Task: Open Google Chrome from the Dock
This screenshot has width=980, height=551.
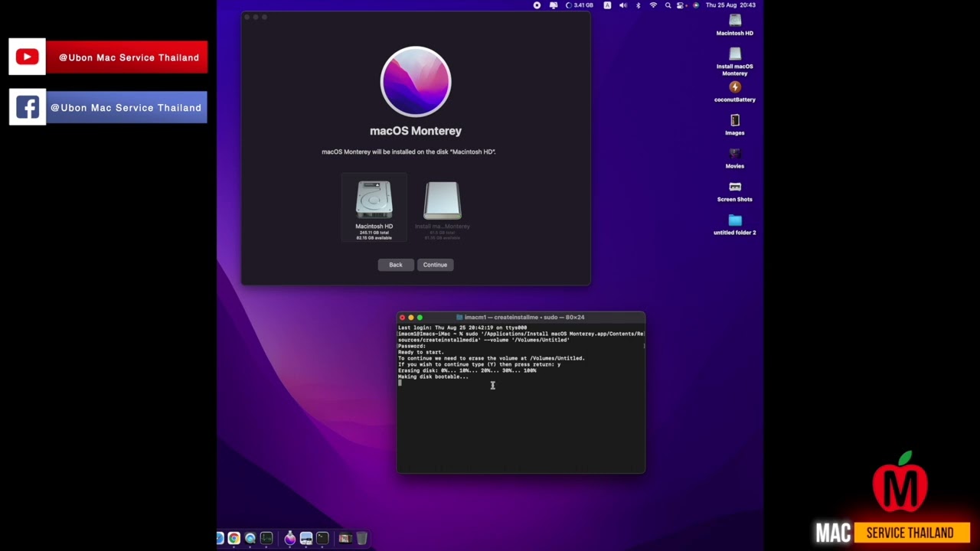Action: point(234,538)
